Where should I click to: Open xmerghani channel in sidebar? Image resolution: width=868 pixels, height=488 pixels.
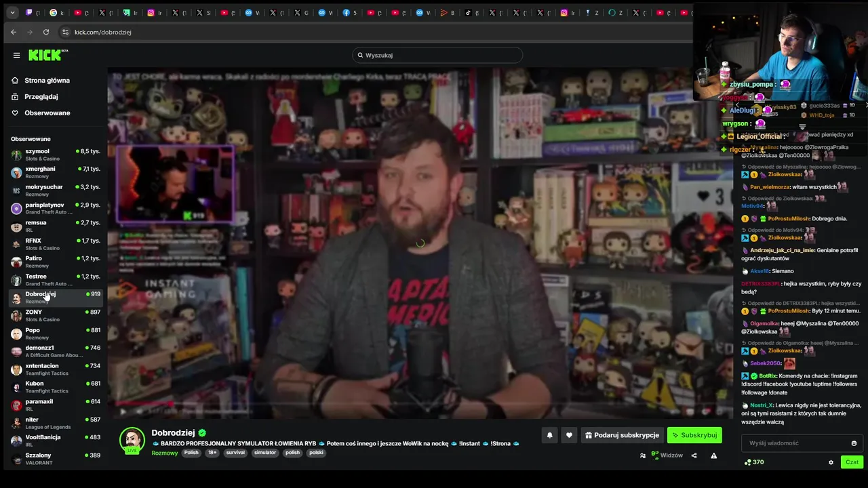point(56,172)
